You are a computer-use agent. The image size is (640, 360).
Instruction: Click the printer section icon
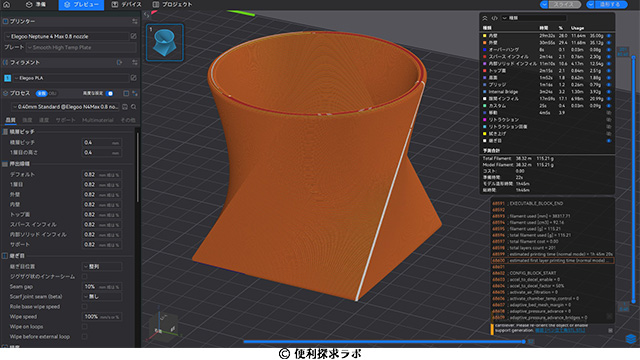point(5,21)
